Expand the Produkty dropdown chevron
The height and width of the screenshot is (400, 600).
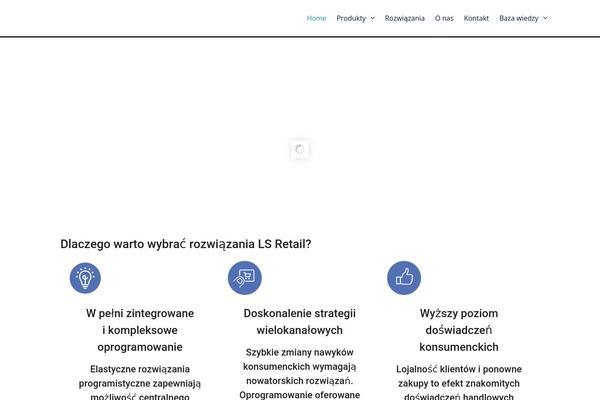(x=372, y=18)
